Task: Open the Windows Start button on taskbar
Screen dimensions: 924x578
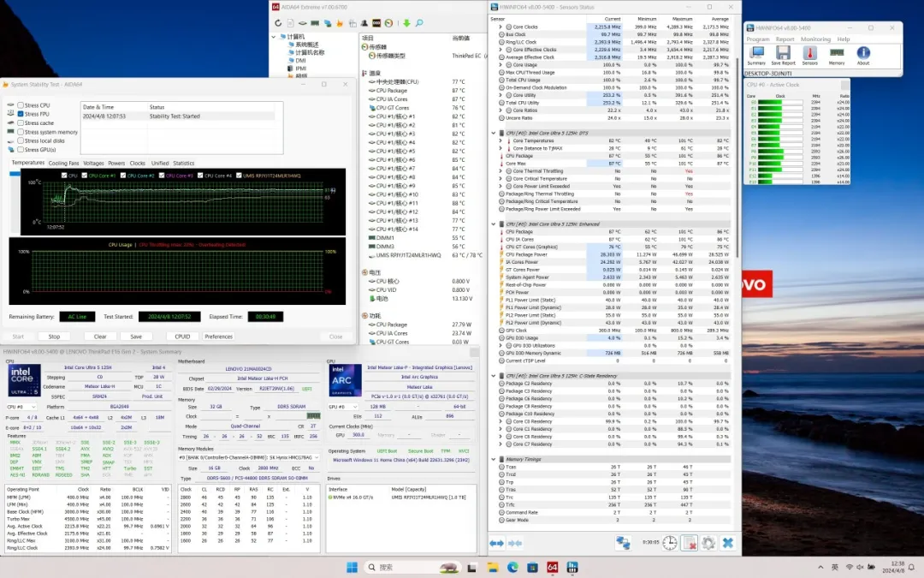Action: (x=352, y=568)
